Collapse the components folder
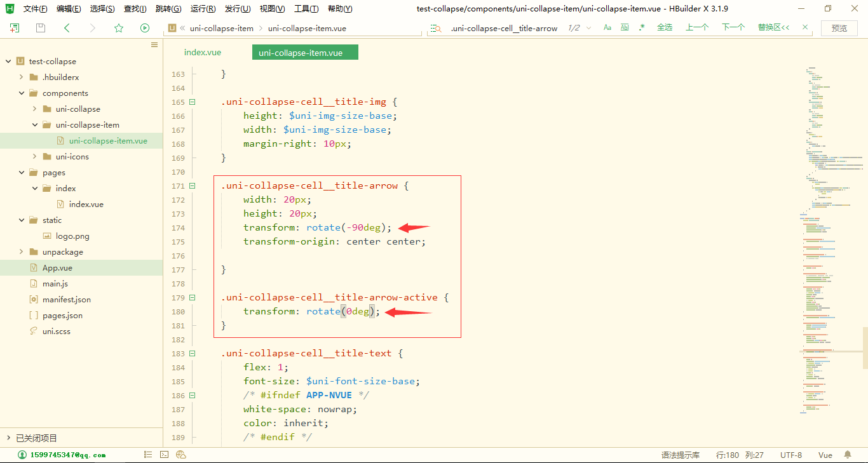Screen dimensions: 868x463 coord(21,93)
